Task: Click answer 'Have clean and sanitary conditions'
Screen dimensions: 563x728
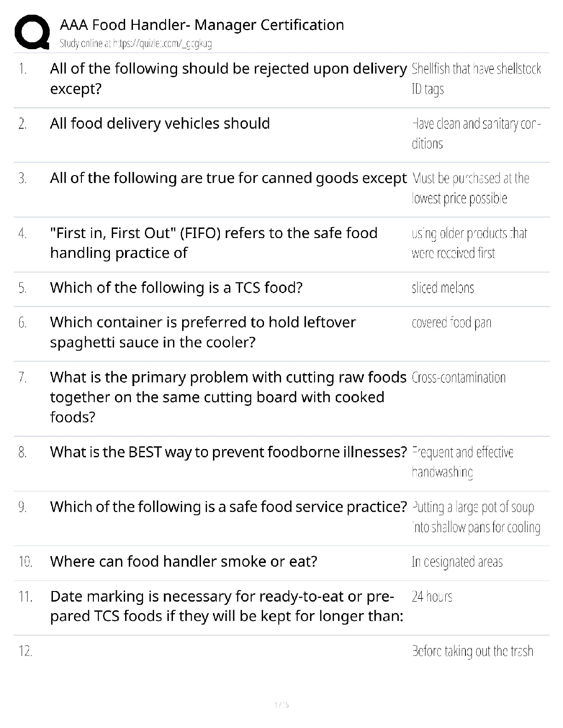Action: click(476, 133)
